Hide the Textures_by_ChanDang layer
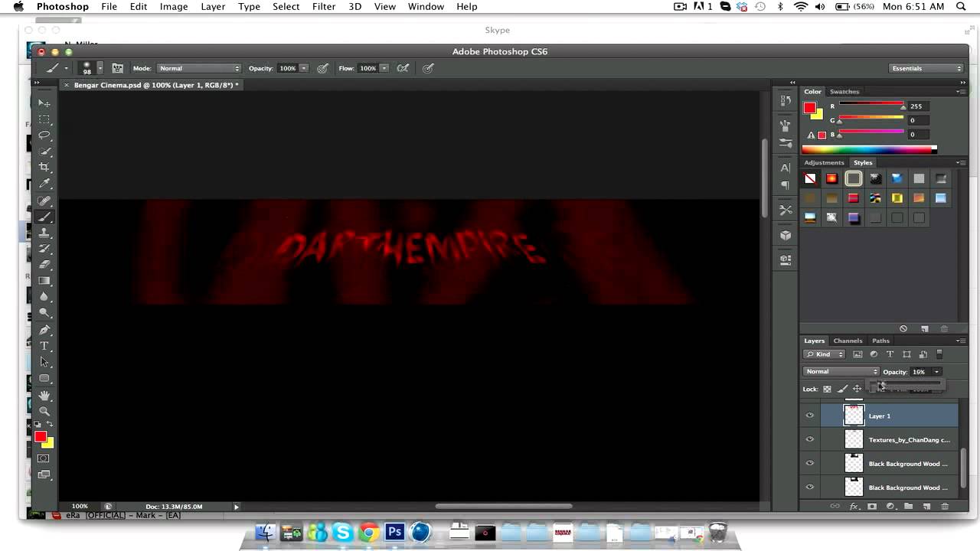The height and width of the screenshot is (551, 980). [x=810, y=439]
